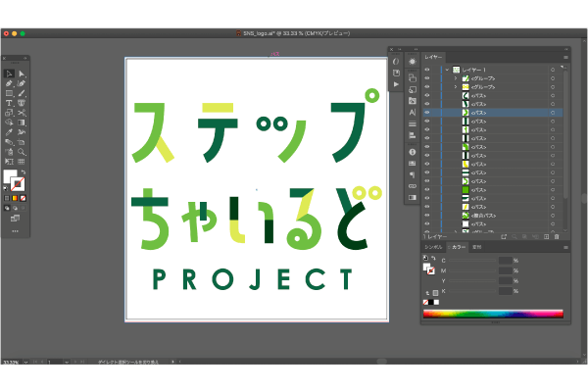This screenshot has height=392, width=588.
Task: Select the Direct Selection tool
Action: (22, 73)
